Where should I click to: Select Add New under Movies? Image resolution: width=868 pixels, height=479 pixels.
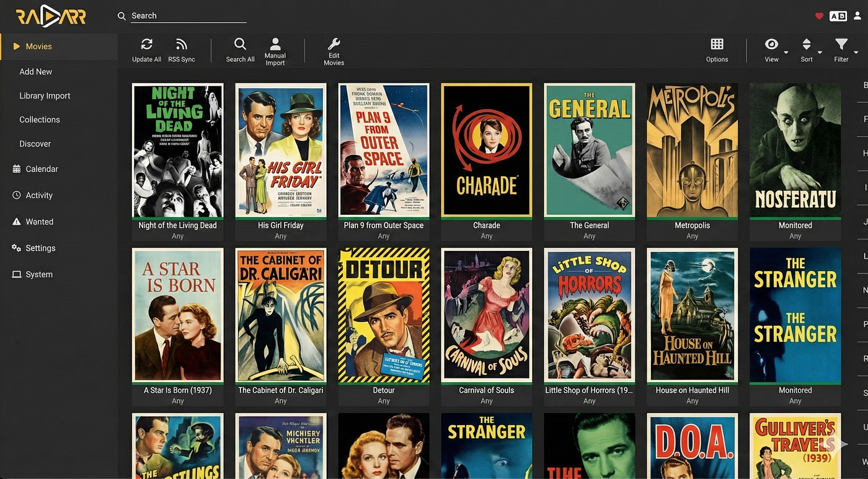coord(36,71)
